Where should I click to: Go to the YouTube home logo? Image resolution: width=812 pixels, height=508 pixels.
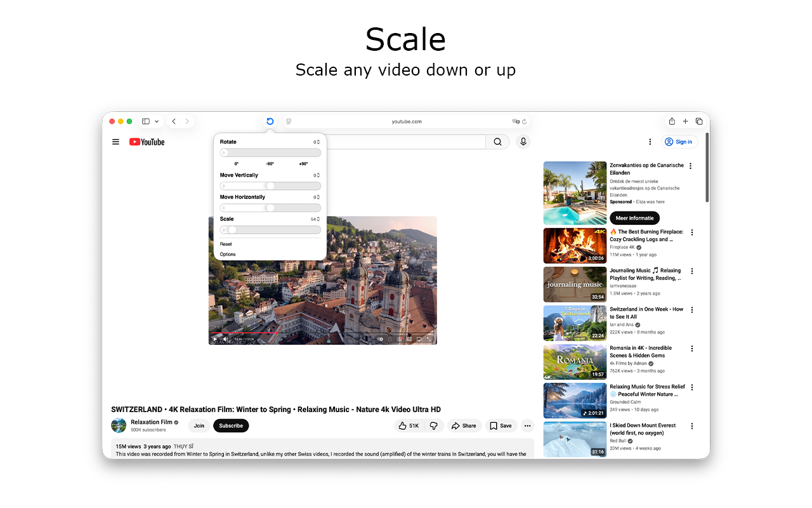[x=147, y=142]
